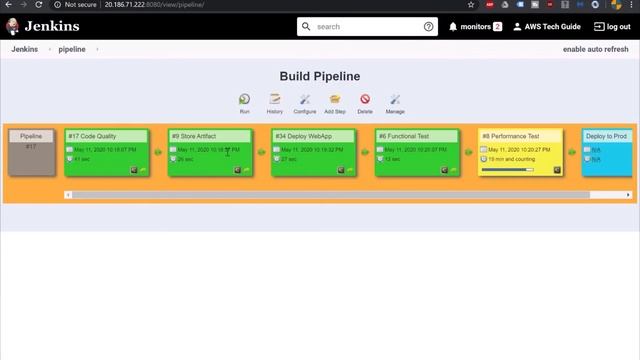Click '27 sec' duration on Deploy WebApp

coord(289,159)
